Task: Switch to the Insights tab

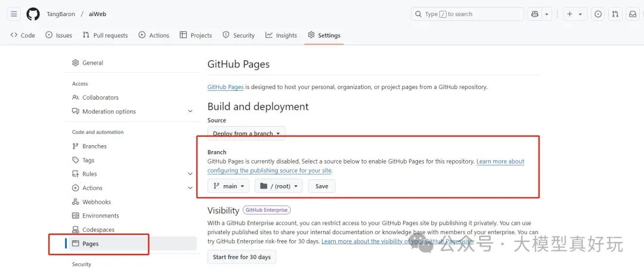Action: click(281, 35)
